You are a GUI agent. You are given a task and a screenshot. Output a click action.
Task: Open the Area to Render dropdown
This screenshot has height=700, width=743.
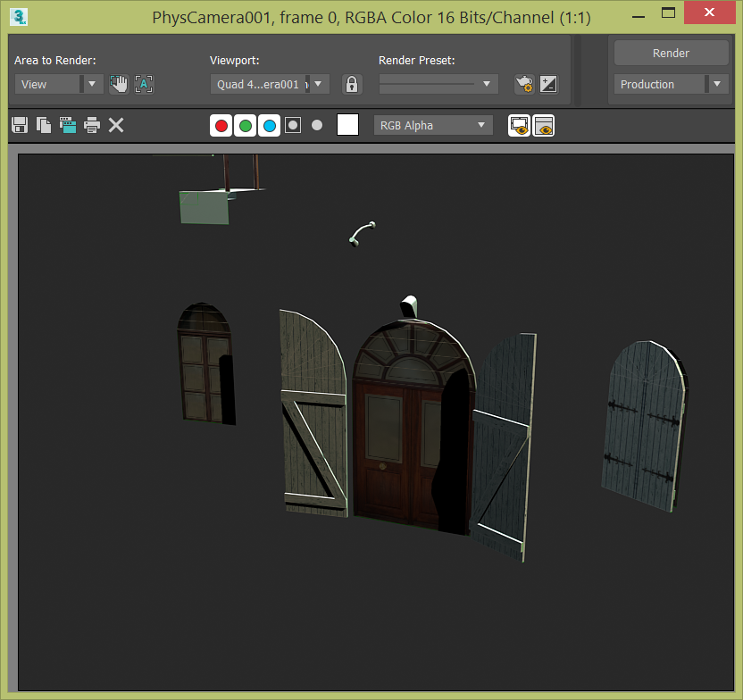pyautogui.click(x=92, y=83)
